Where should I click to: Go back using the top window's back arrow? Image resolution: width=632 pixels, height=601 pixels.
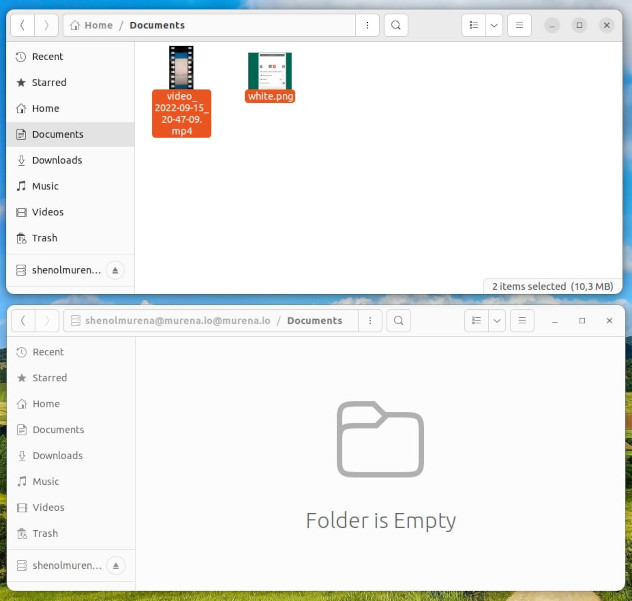pos(23,25)
